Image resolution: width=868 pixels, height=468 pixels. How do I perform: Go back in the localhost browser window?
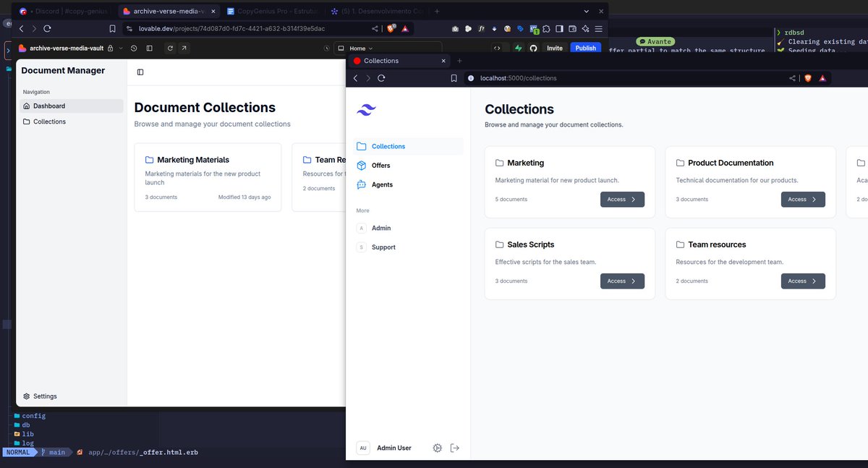coord(355,77)
